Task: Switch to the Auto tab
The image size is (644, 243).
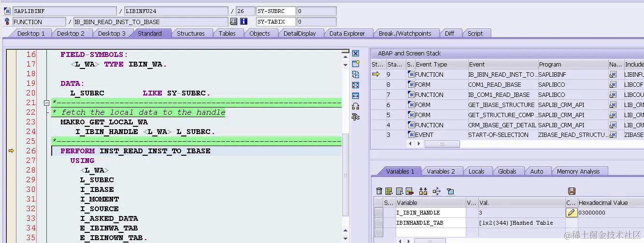Action: tap(537, 171)
